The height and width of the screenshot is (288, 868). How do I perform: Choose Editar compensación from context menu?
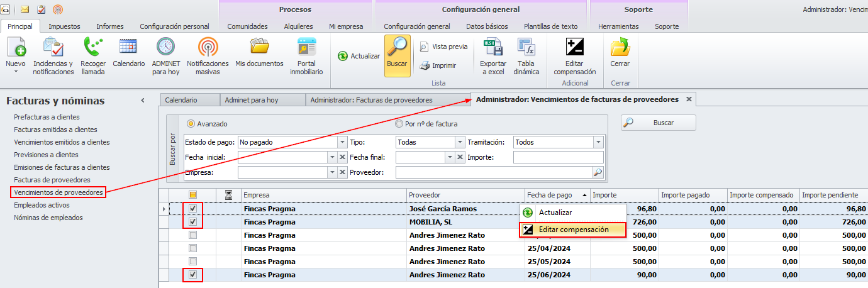[573, 230]
